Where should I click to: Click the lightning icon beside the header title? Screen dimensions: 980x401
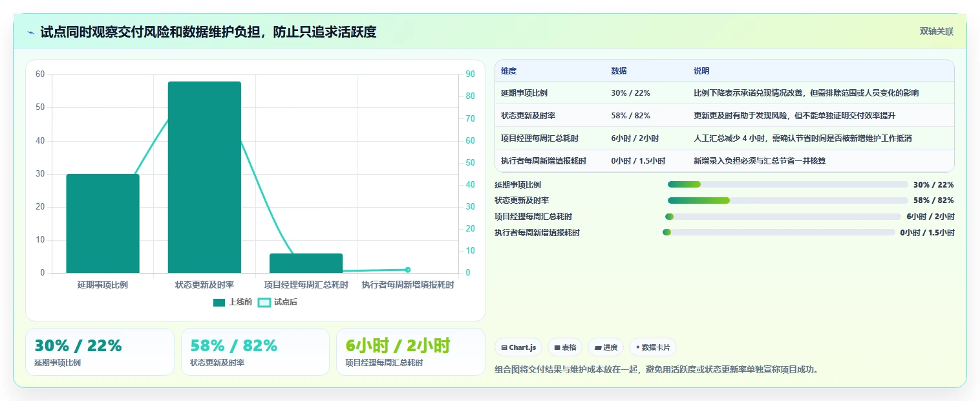31,32
